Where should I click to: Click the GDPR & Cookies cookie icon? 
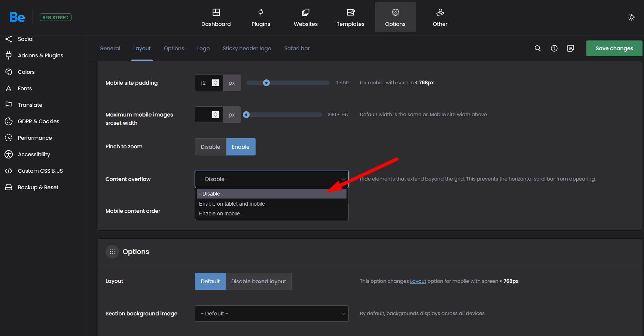(x=9, y=121)
